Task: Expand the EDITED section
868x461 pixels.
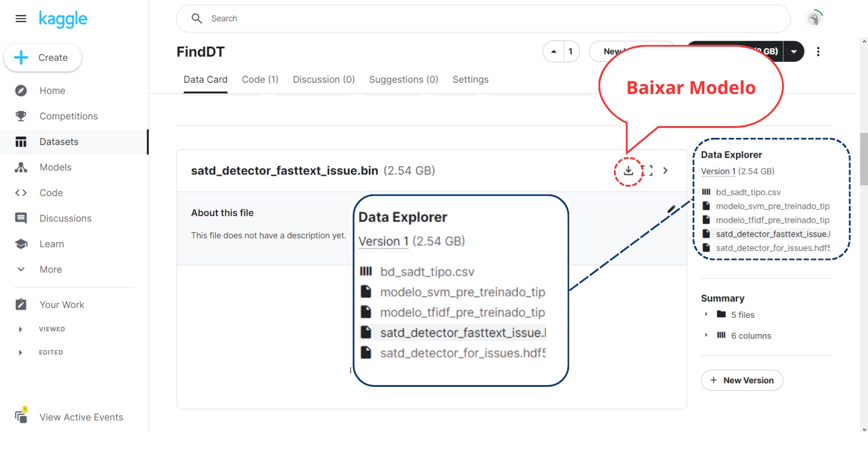Action: 20,353
